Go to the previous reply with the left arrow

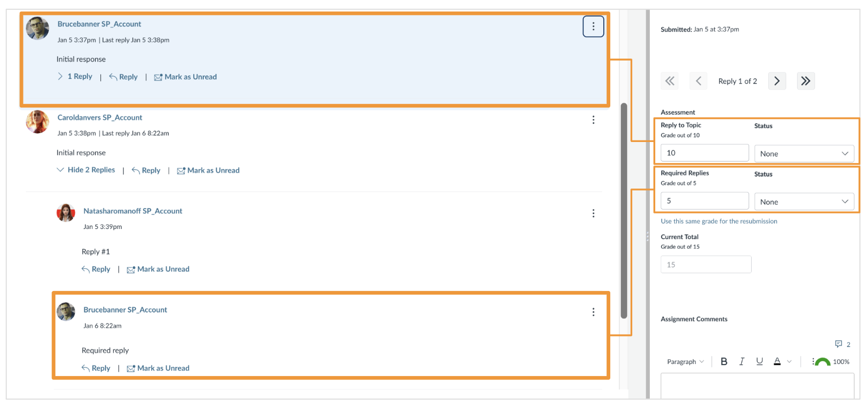(698, 80)
